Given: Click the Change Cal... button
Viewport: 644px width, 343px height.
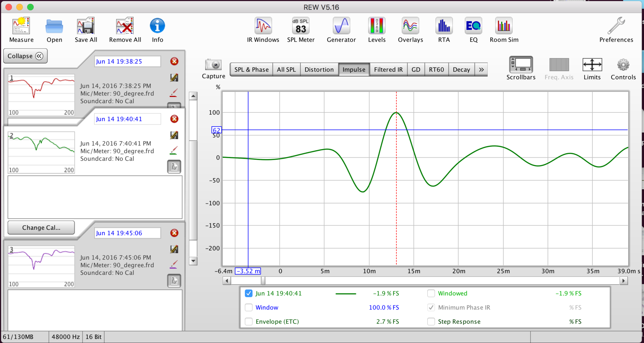Looking at the screenshot, I should (x=41, y=228).
